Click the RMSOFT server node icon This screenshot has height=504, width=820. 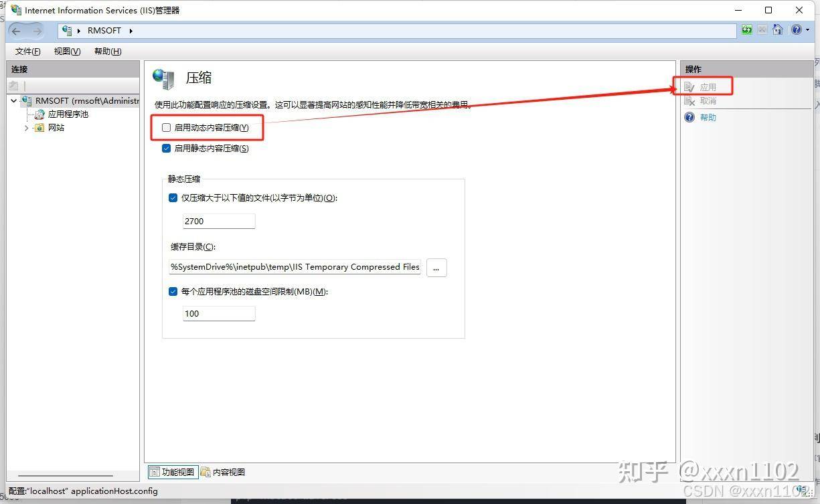27,100
